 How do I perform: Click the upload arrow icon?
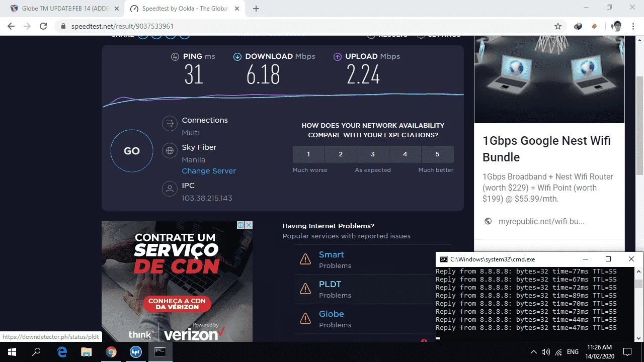[338, 57]
